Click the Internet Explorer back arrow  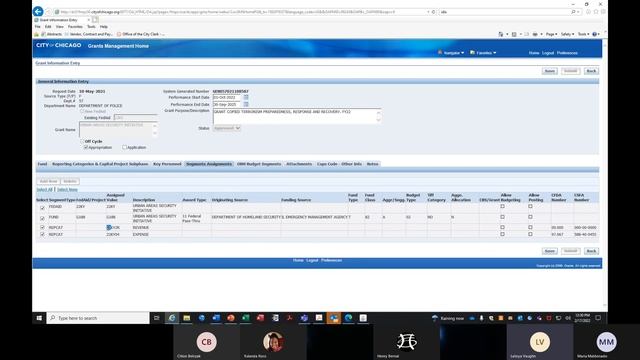tap(38, 12)
